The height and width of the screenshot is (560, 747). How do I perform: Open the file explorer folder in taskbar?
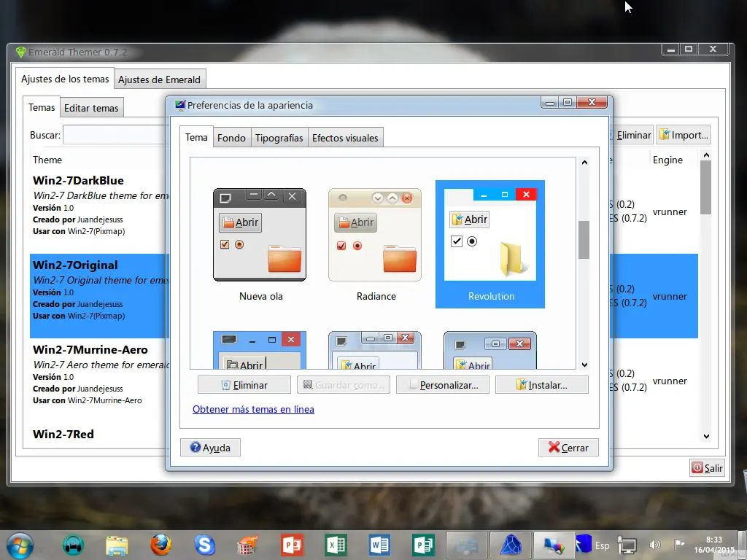pos(117,545)
